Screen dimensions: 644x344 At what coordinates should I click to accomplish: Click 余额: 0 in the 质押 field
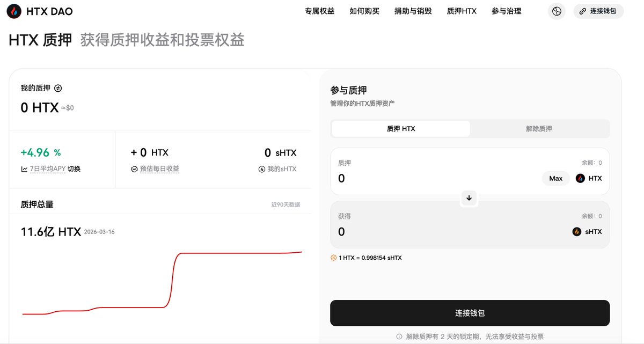pos(592,163)
